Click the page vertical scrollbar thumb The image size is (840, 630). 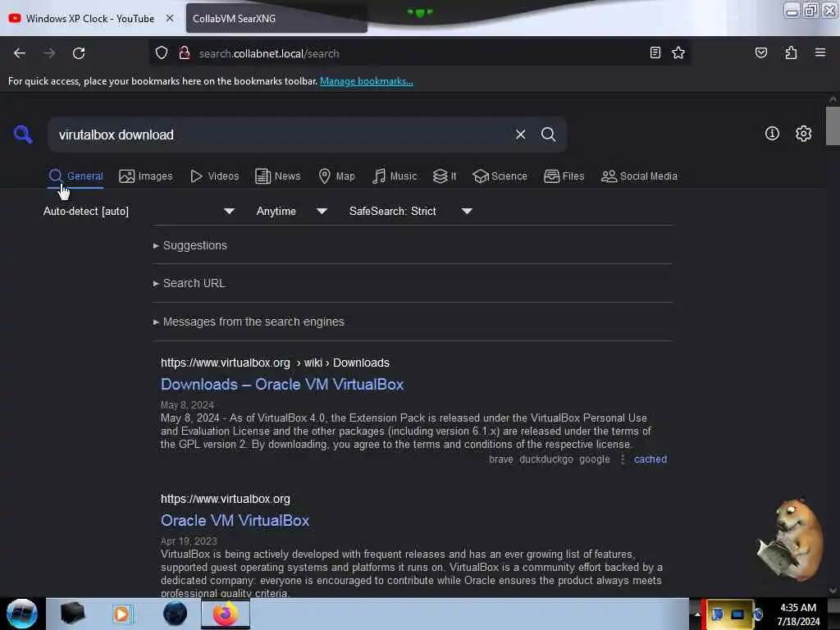pyautogui.click(x=833, y=126)
